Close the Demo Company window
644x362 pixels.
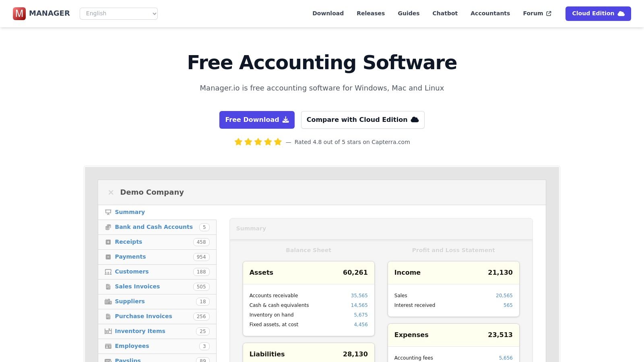(x=111, y=192)
